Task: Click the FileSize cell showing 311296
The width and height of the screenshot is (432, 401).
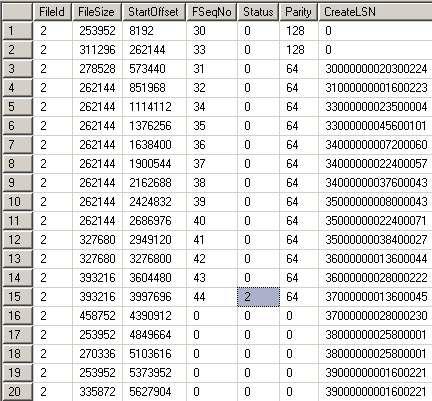Action: pos(97,50)
